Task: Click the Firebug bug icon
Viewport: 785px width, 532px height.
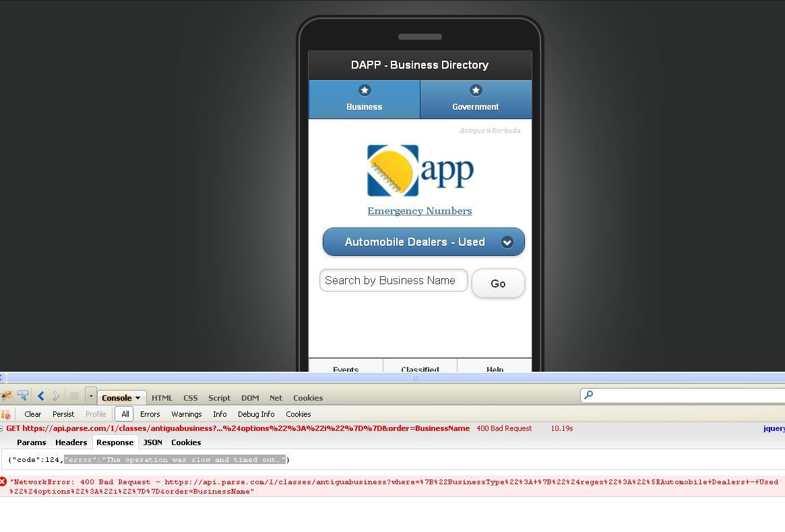Action: 7,397
